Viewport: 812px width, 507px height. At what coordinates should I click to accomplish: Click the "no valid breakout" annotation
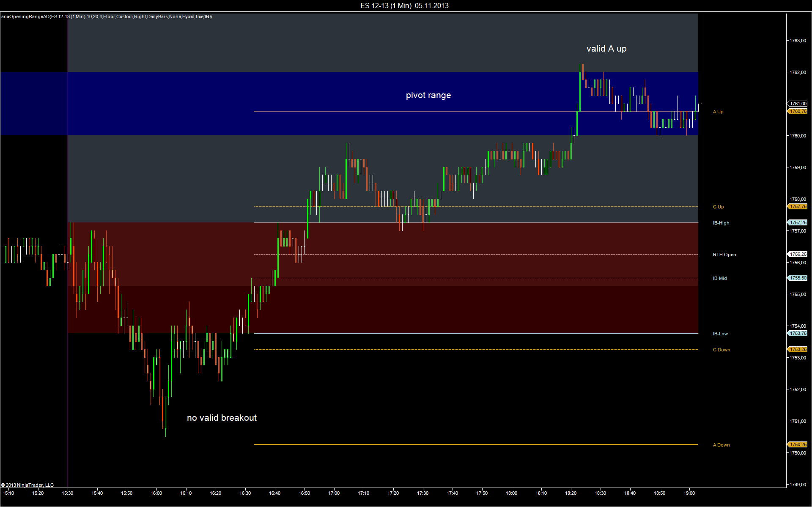(x=222, y=418)
